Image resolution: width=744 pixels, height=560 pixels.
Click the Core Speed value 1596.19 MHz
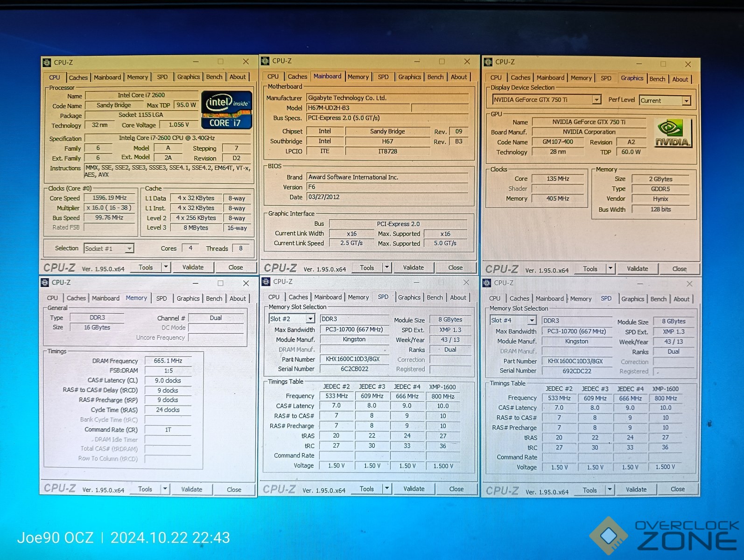click(110, 198)
